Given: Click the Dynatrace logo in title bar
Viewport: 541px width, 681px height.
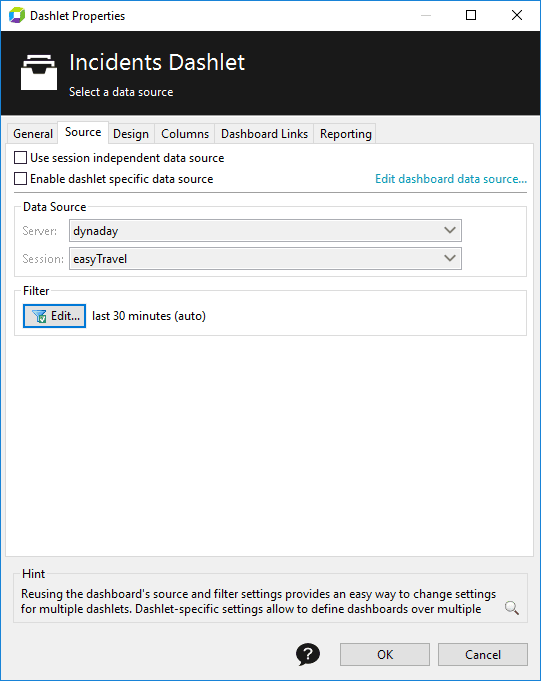Looking at the screenshot, I should [x=17, y=16].
